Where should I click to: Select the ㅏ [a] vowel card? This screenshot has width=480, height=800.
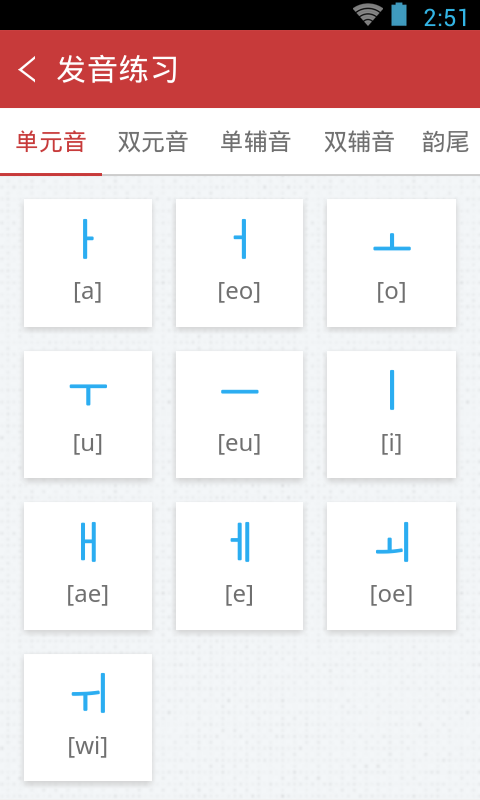(88, 263)
